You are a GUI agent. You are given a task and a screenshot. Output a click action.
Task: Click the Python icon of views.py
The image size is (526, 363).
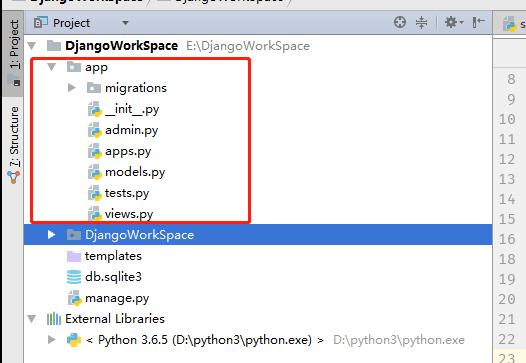point(95,213)
